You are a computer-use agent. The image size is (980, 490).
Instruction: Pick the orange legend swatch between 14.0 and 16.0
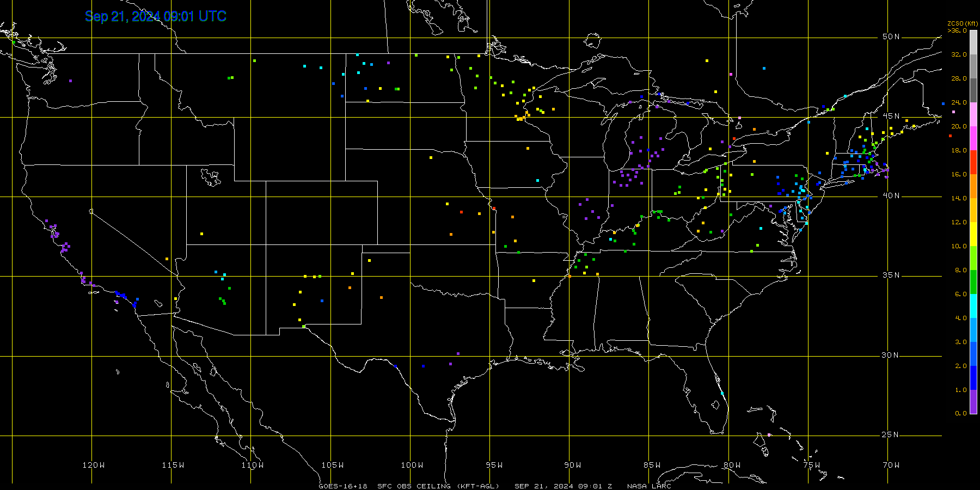point(973,186)
